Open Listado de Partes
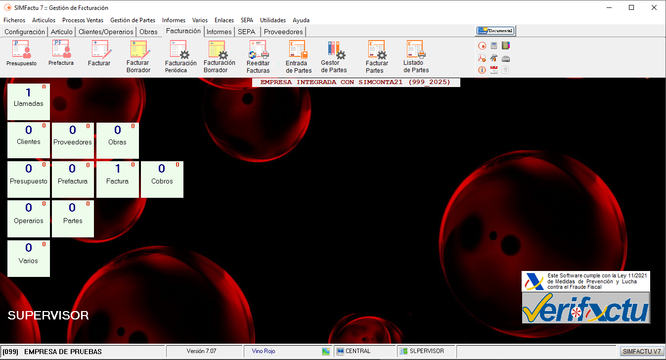This screenshot has height=360, width=666. [415, 56]
